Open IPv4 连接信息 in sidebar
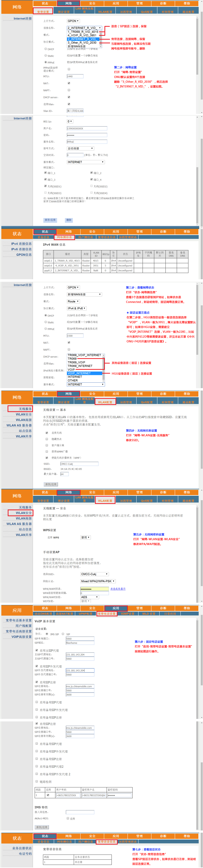Image resolution: width=203 pixels, height=868 pixels. [x=22, y=244]
